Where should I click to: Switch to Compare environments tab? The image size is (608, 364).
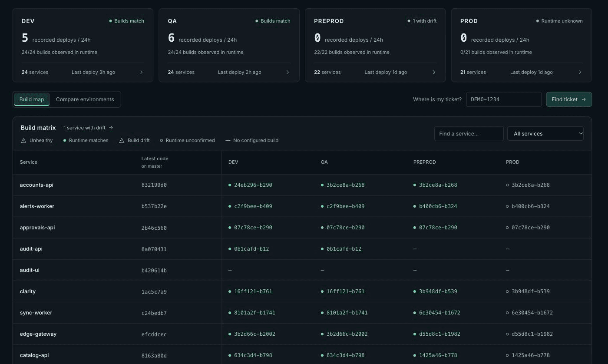(85, 99)
